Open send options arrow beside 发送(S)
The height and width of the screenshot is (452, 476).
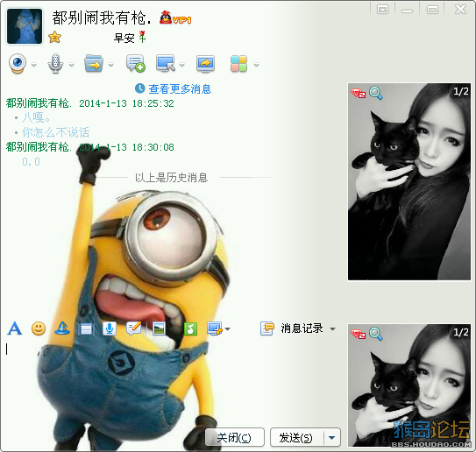click(332, 437)
